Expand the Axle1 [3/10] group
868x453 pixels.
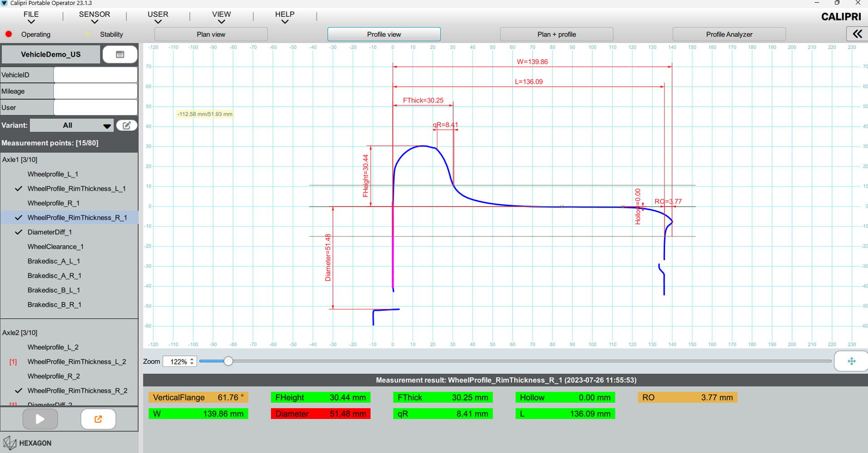[x=20, y=160]
